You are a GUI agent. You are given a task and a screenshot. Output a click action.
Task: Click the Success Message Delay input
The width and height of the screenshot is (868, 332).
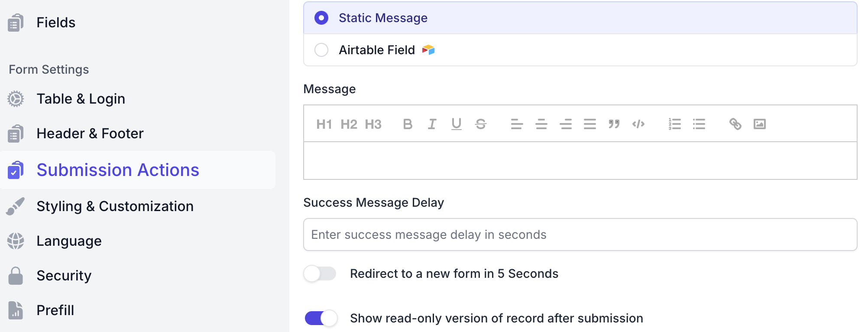pyautogui.click(x=580, y=234)
